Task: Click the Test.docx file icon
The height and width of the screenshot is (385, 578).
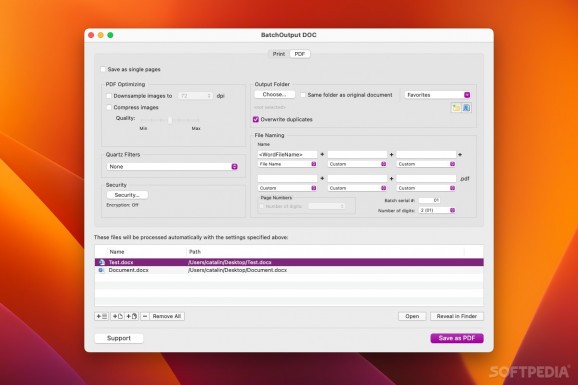Action: [101, 262]
